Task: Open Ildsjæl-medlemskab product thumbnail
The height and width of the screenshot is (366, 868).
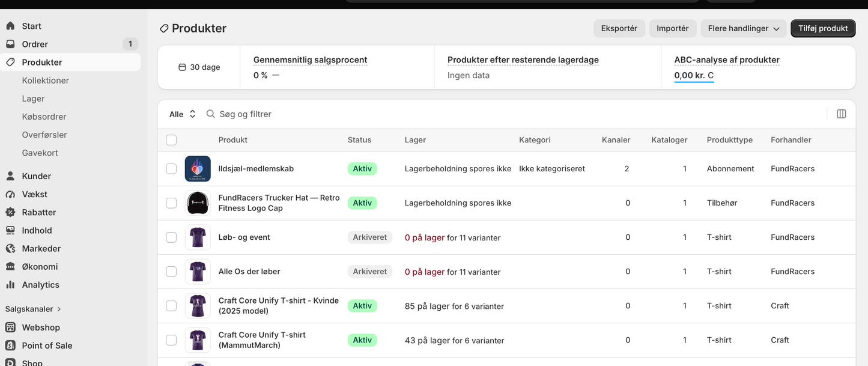Action: (x=198, y=169)
